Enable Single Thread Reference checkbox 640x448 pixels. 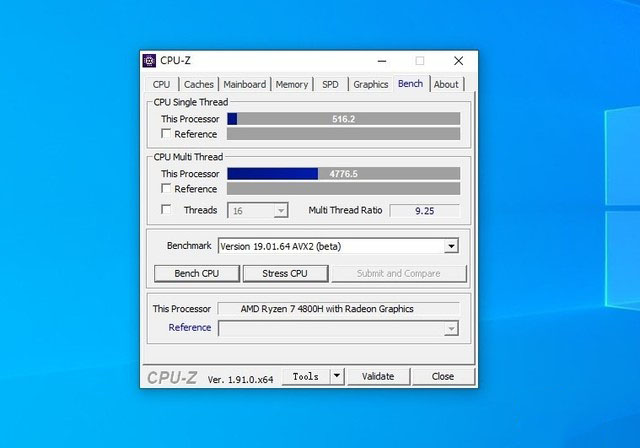166,134
